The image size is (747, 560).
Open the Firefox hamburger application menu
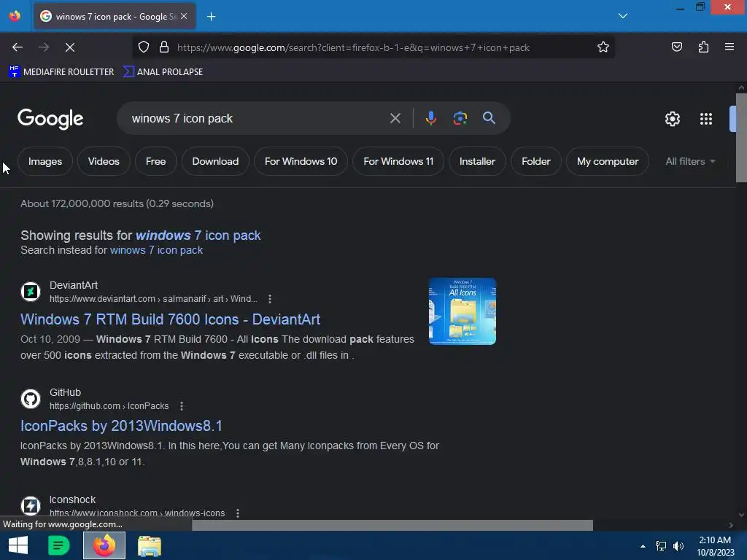tap(729, 47)
